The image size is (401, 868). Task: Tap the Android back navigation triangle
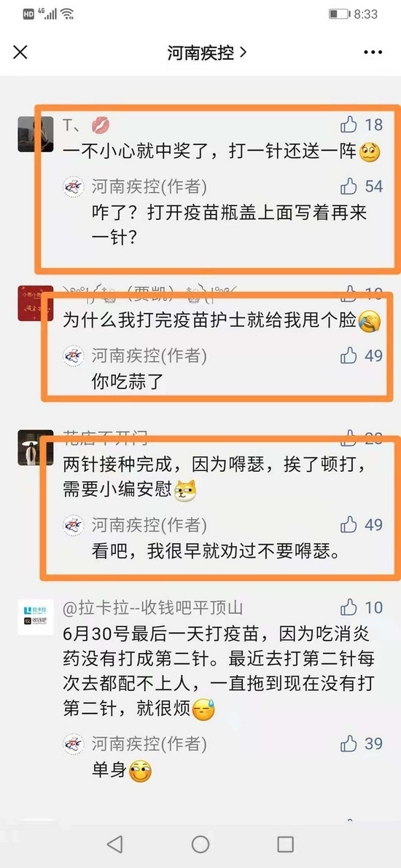pyautogui.click(x=114, y=844)
